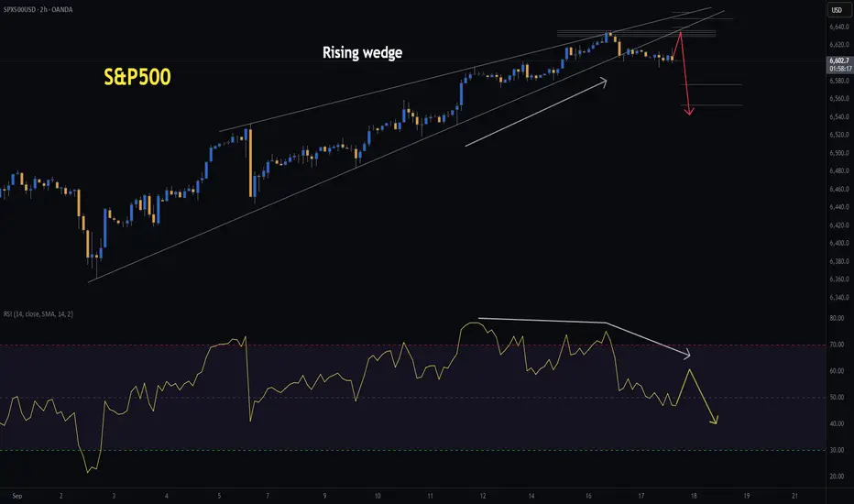Click the 6,420.0 price scale label
Image resolution: width=854 pixels, height=504 pixels.
tap(839, 225)
